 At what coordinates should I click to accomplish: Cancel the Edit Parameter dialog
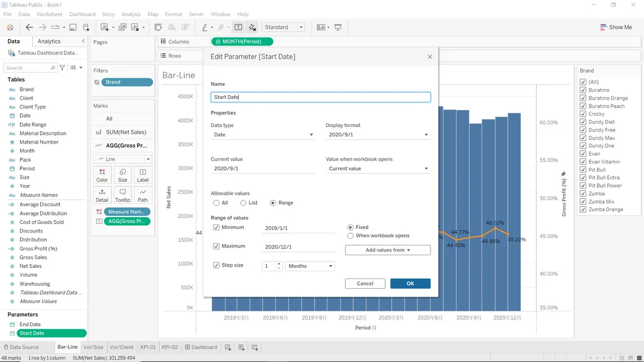point(365,283)
